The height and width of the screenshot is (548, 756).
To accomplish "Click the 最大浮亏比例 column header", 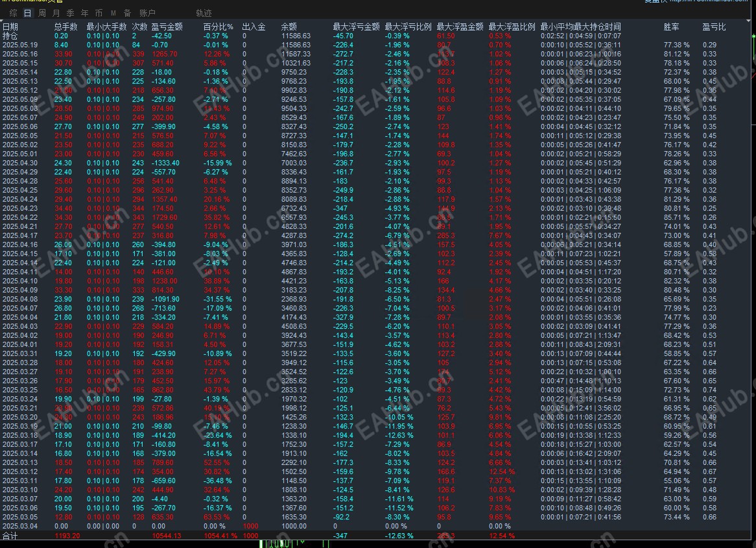I will [x=408, y=27].
